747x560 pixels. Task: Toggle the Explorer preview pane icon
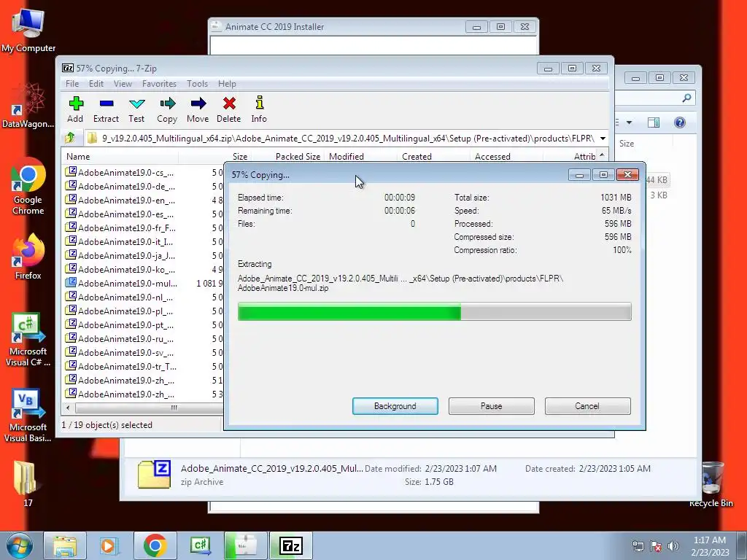click(654, 122)
